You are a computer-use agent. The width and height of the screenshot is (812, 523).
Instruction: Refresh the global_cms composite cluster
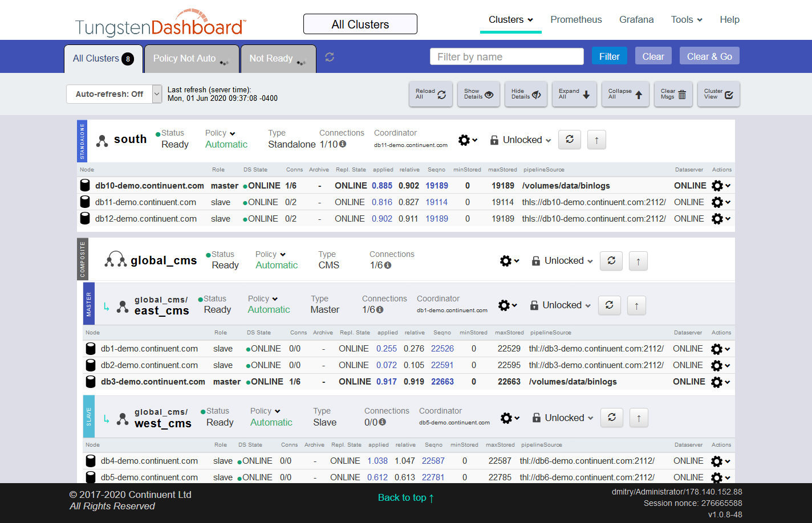tap(611, 261)
